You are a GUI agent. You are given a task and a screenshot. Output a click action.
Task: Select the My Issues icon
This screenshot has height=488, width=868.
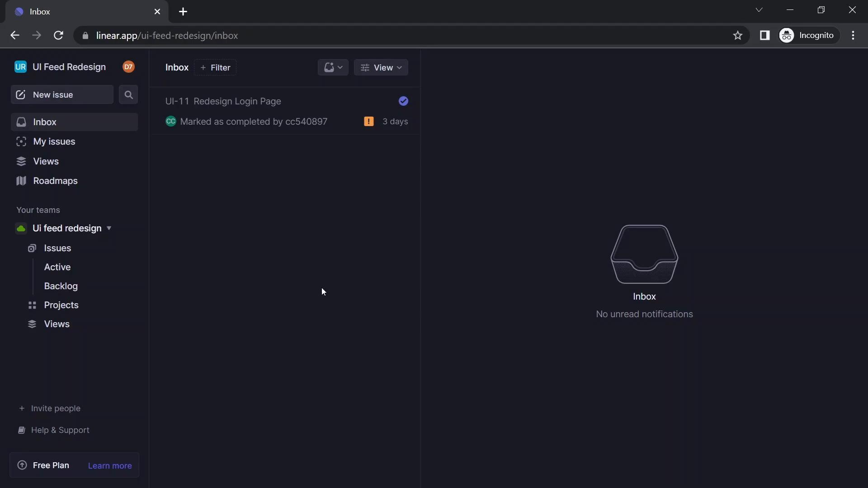21,141
